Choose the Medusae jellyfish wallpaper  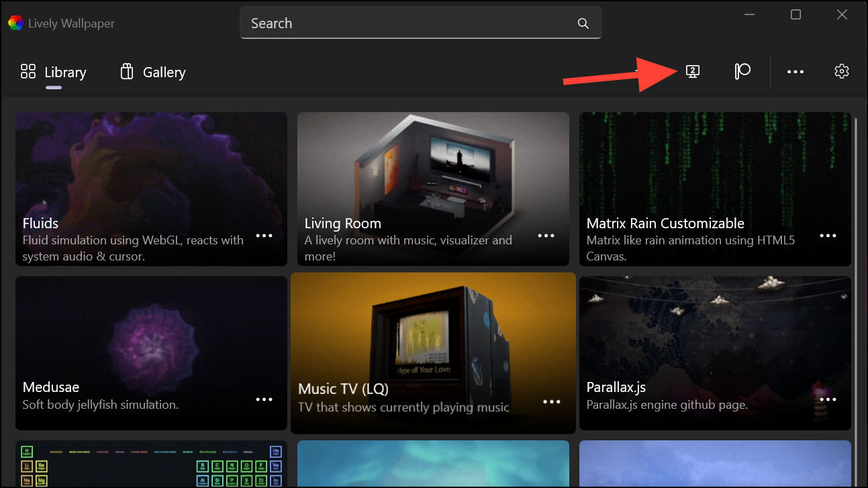point(151,353)
